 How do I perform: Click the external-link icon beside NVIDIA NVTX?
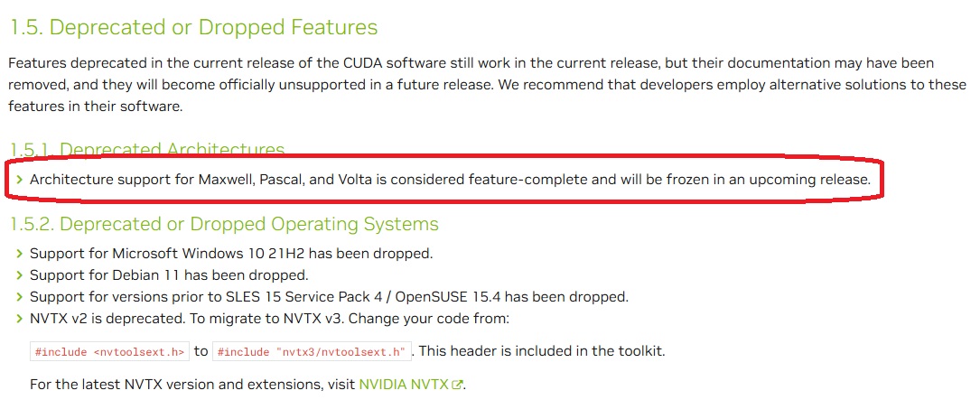[458, 385]
